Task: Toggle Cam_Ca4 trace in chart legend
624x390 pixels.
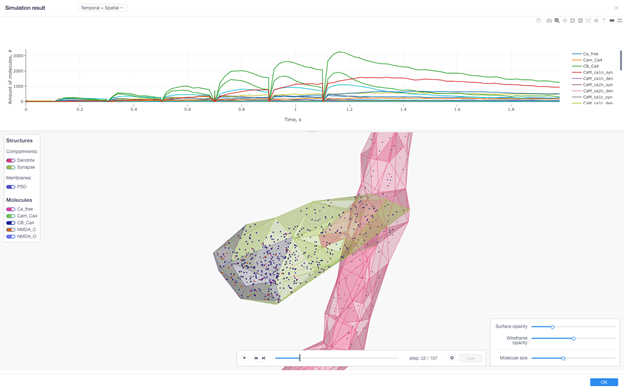Action: pos(587,60)
